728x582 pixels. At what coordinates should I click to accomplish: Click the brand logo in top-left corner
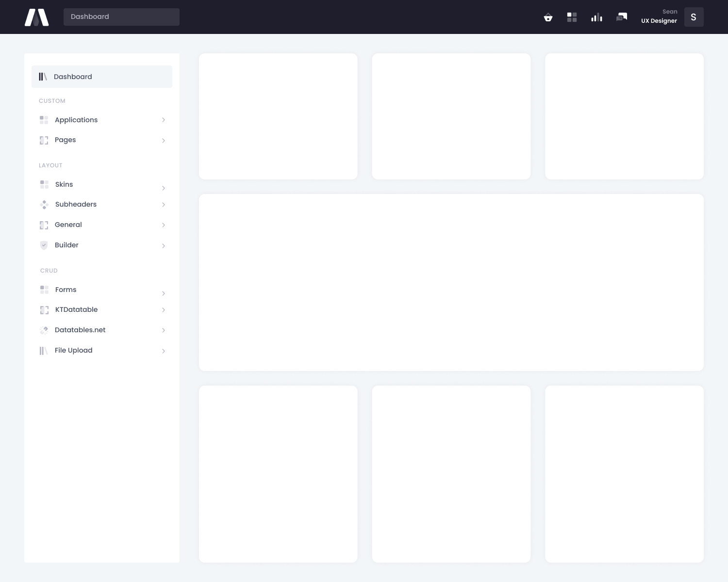point(37,17)
